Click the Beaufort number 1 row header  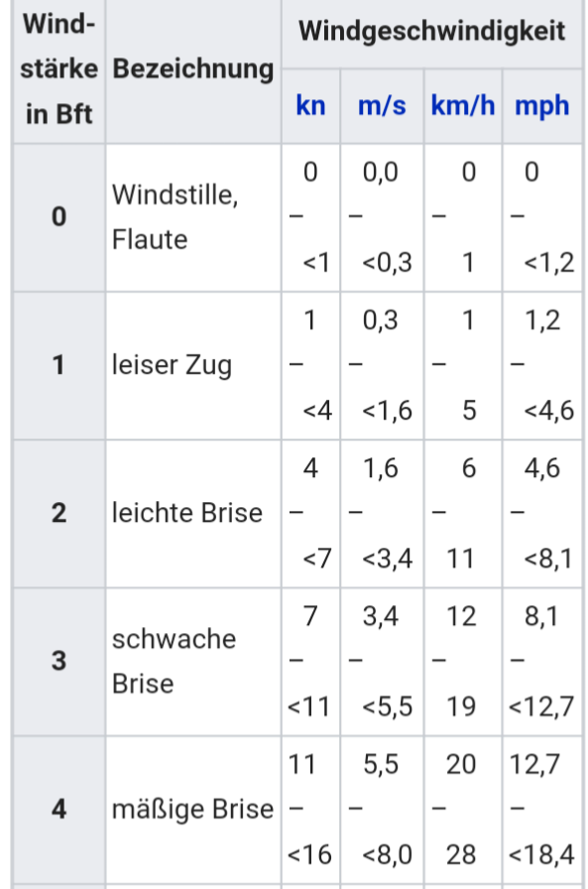point(59,365)
